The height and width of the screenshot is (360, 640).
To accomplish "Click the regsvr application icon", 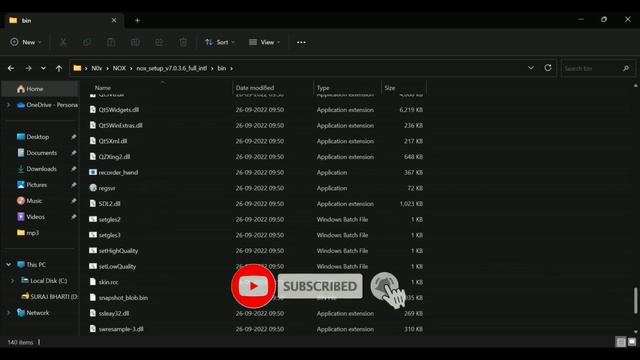I will (x=93, y=188).
